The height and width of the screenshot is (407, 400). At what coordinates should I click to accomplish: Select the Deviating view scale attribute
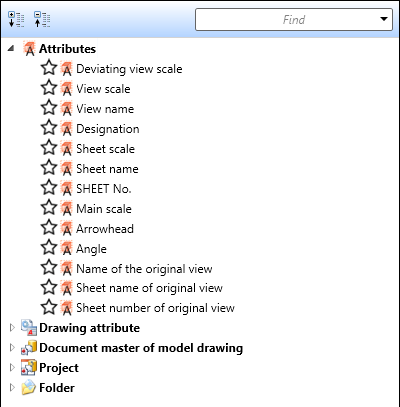point(129,69)
